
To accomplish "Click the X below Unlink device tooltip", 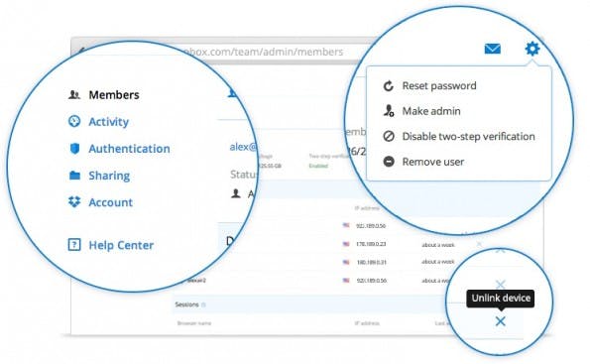I will click(x=500, y=321).
